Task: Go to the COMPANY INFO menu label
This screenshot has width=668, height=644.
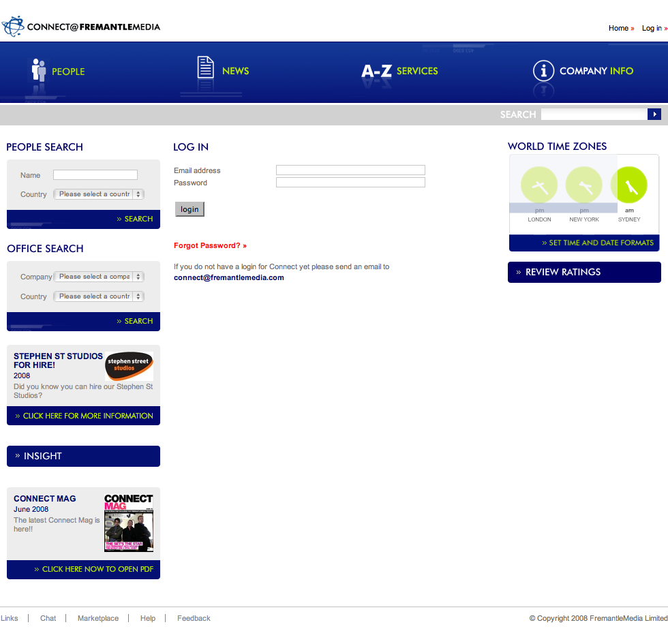Action: pyautogui.click(x=596, y=71)
